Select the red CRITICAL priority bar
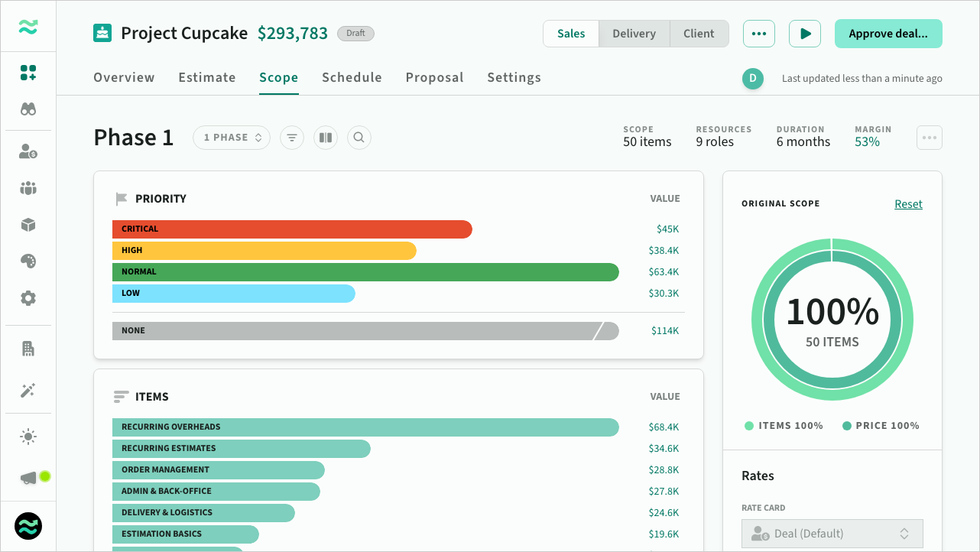This screenshot has width=980, height=552. [292, 229]
